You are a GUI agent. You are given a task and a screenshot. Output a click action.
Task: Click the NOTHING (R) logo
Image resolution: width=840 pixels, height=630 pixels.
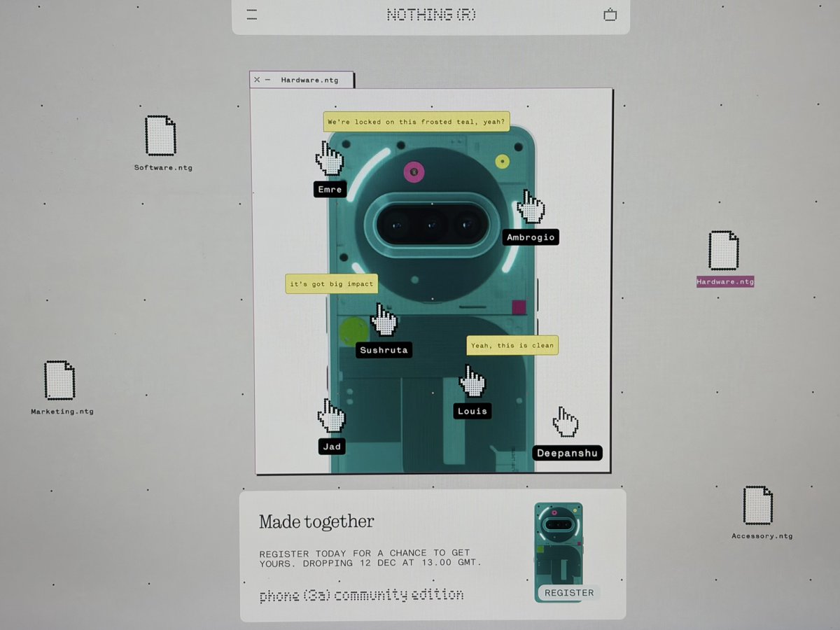click(x=431, y=15)
